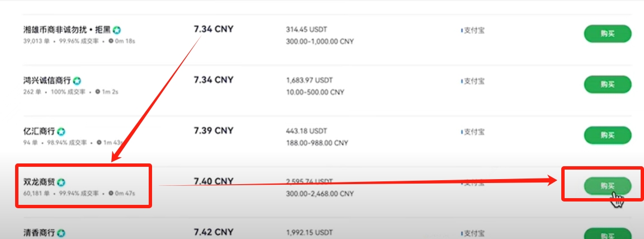Select the 7.40 CNY price

pos(214,181)
